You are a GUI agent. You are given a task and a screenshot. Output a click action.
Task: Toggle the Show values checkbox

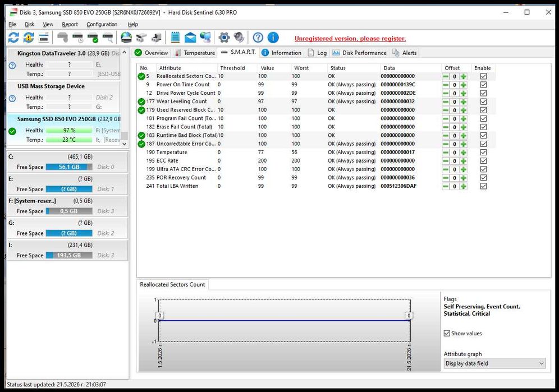447,333
